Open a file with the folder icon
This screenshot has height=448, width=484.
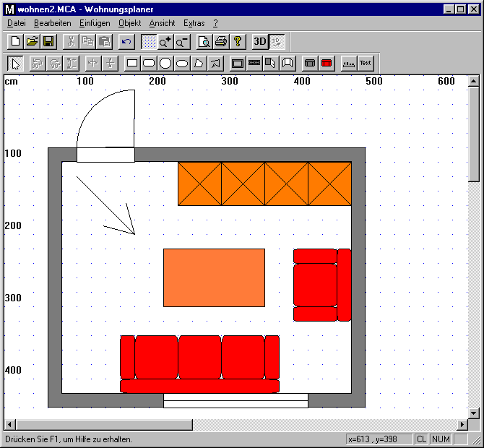pos(32,42)
